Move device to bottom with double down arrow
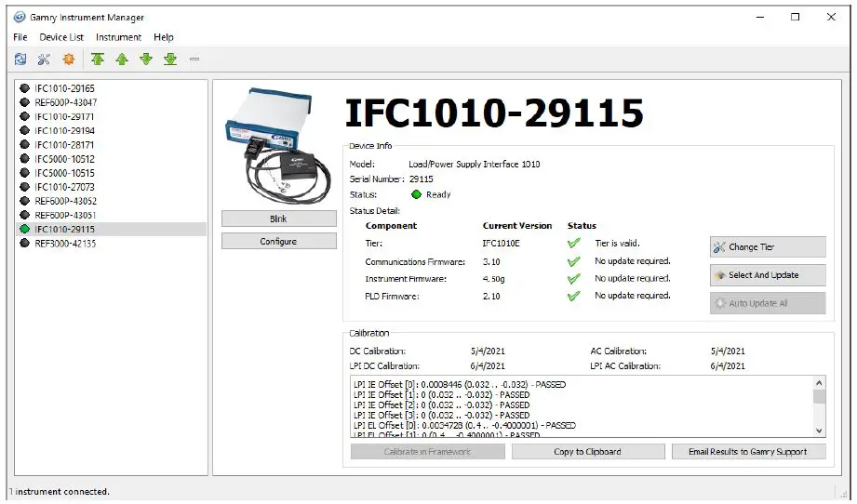The width and height of the screenshot is (857, 504). (x=170, y=59)
